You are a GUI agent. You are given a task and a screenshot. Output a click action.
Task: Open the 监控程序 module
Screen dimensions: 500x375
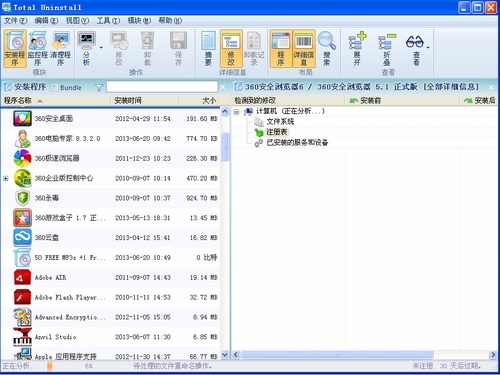38,49
